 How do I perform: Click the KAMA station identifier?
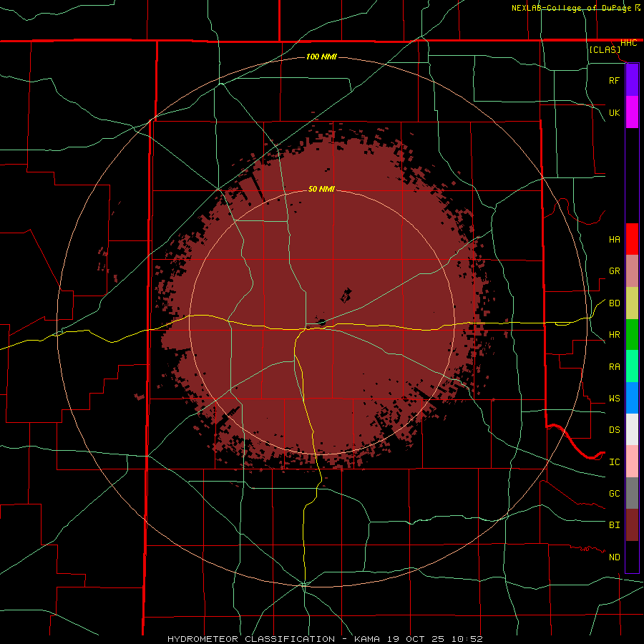367,639
